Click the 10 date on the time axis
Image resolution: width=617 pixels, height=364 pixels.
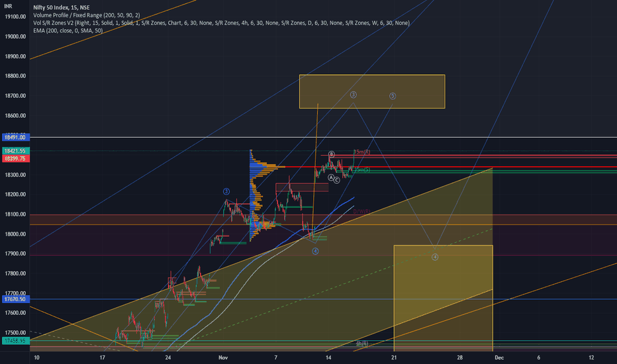[x=36, y=357]
